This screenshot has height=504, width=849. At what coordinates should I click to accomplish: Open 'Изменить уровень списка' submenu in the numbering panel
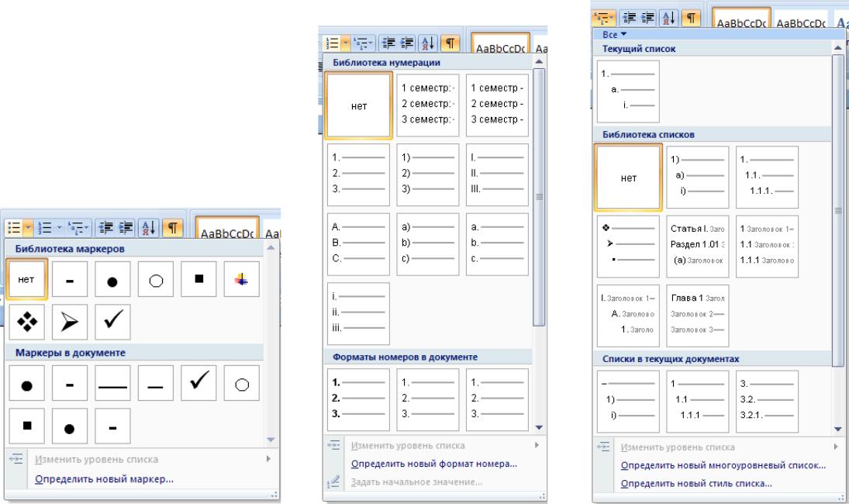coord(433,446)
